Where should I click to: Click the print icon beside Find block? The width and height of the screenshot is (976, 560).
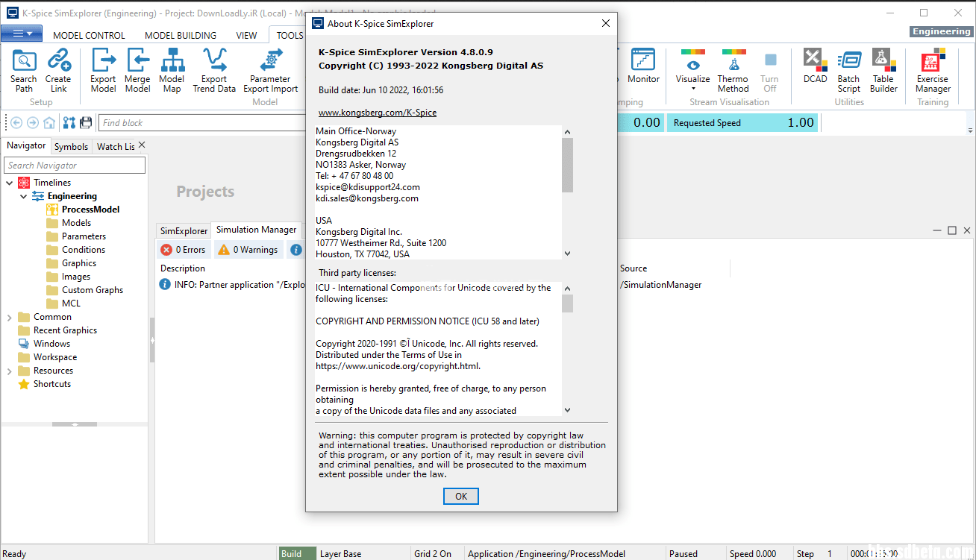pos(86,122)
